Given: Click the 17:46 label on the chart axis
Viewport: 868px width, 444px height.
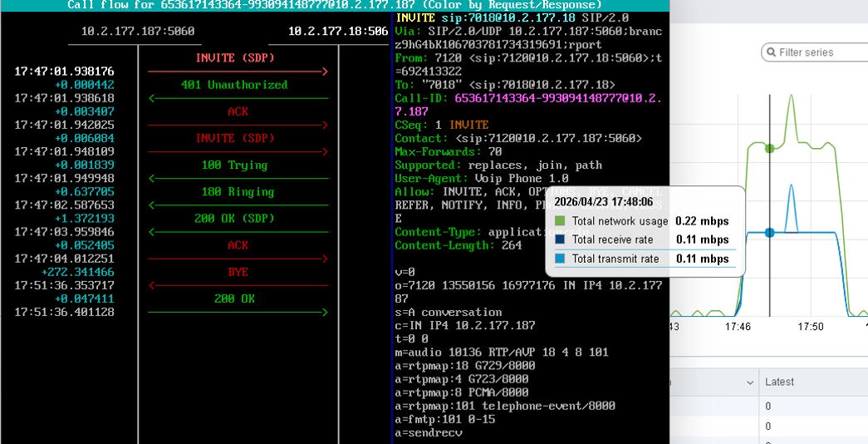Looking at the screenshot, I should coord(738,327).
